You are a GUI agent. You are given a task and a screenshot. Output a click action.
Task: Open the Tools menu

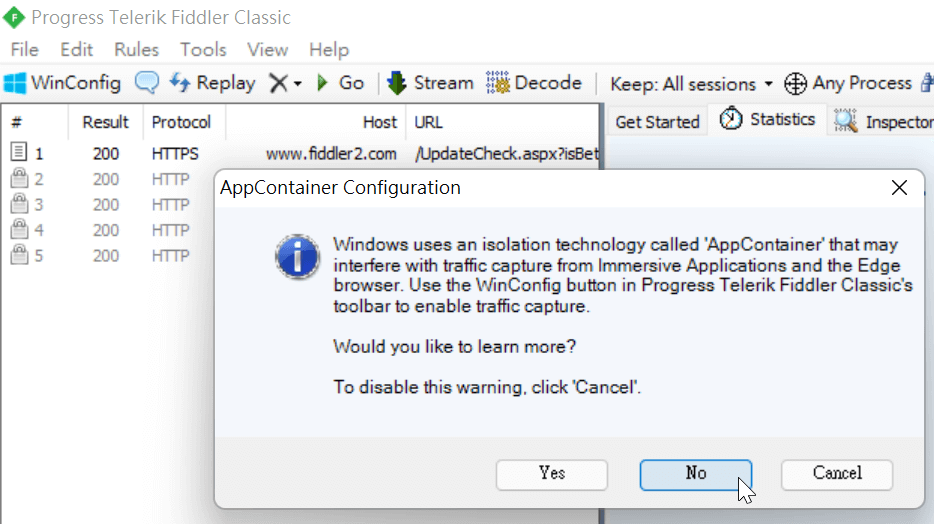click(x=203, y=49)
